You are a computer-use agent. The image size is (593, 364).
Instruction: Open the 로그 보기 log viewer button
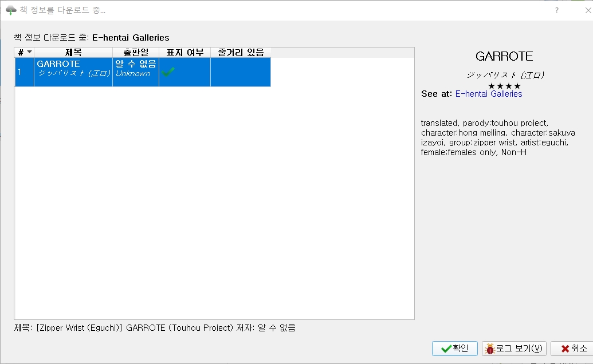(x=514, y=348)
